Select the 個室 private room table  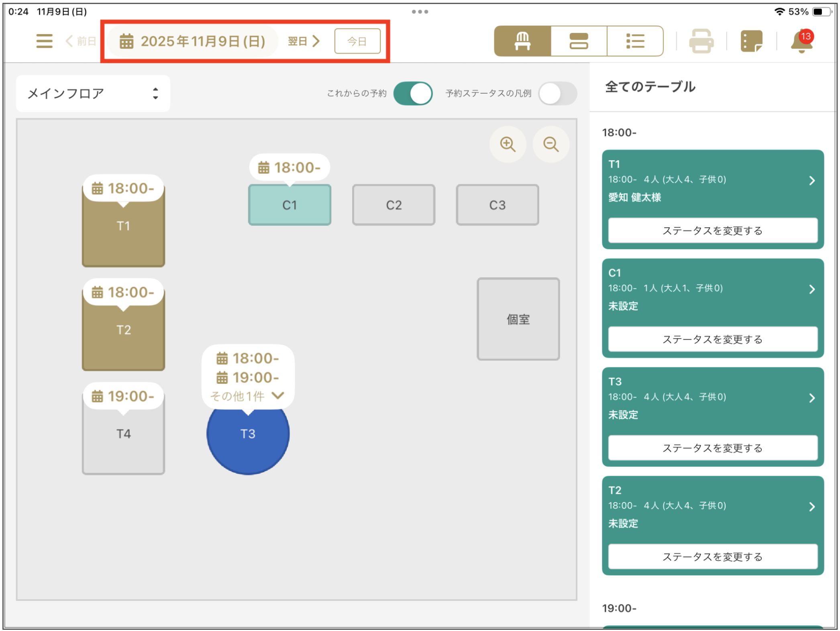pyautogui.click(x=518, y=319)
